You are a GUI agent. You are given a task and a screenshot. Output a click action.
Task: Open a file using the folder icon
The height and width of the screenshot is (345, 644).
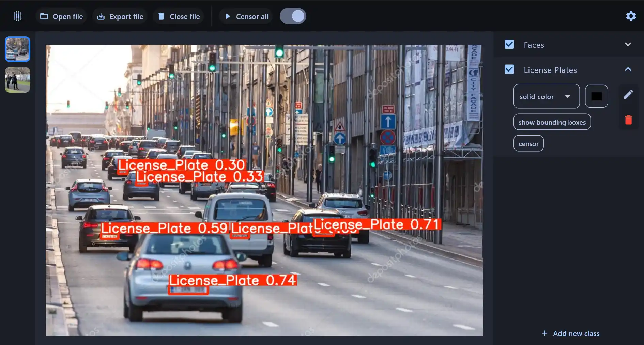tap(44, 16)
